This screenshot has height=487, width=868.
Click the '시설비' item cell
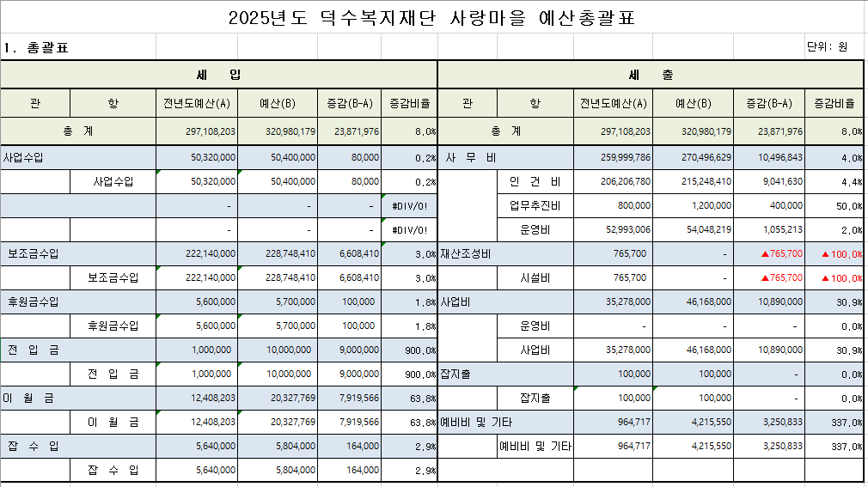[535, 278]
